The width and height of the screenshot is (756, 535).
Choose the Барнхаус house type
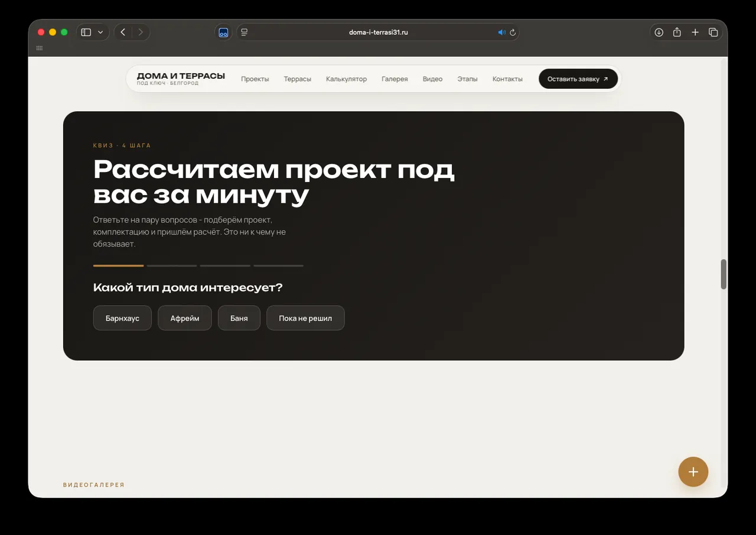[x=122, y=318]
